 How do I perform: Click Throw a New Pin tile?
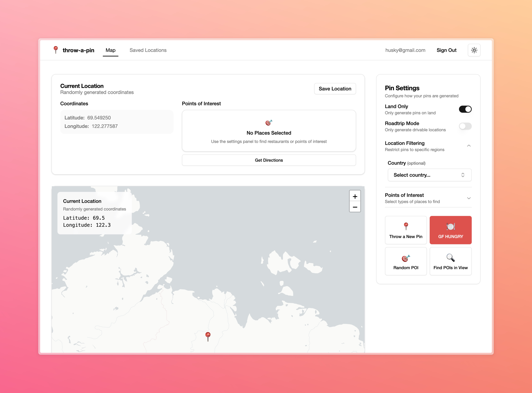406,230
